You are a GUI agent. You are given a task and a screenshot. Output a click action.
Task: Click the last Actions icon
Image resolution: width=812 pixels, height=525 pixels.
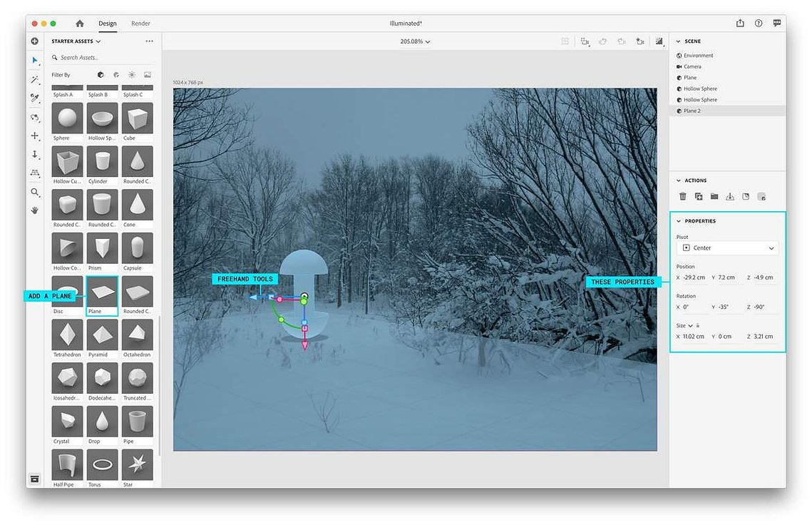coord(761,196)
